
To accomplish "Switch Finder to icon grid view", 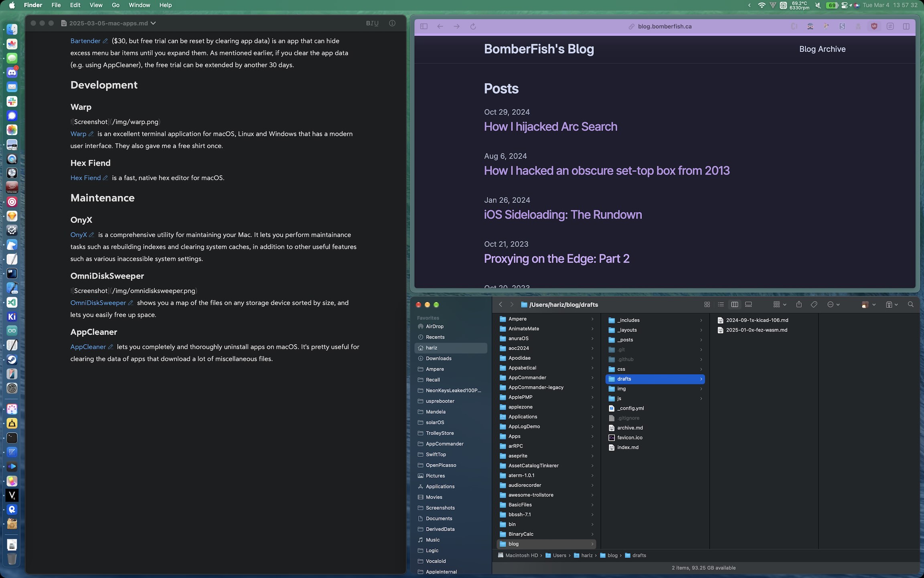I will point(707,305).
